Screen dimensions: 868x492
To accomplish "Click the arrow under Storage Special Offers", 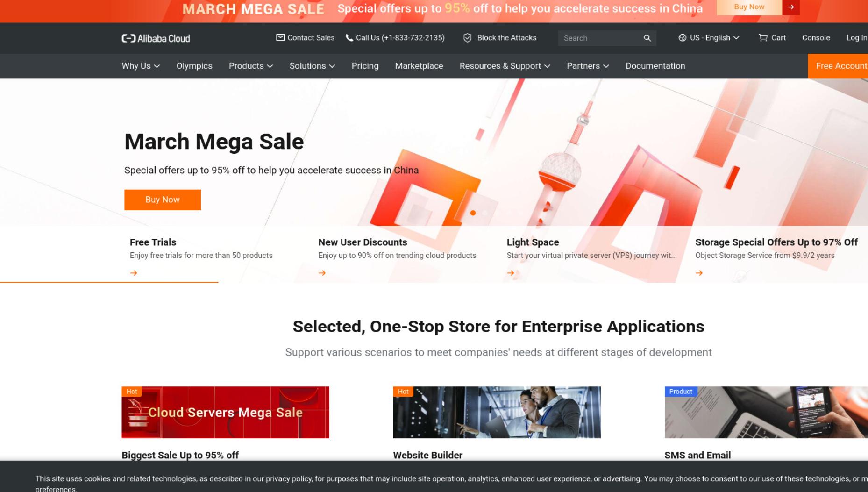I will point(699,273).
